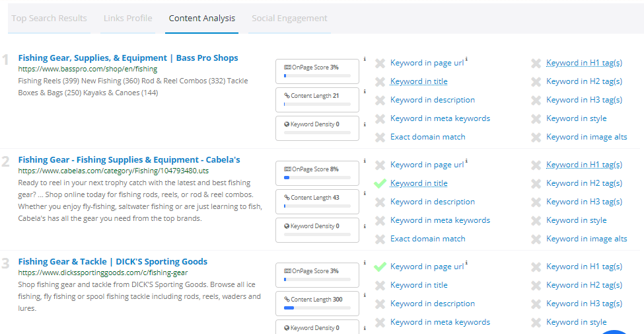This screenshot has width=644, height=334.
Task: Click the basspro.com URL
Action: (x=87, y=69)
